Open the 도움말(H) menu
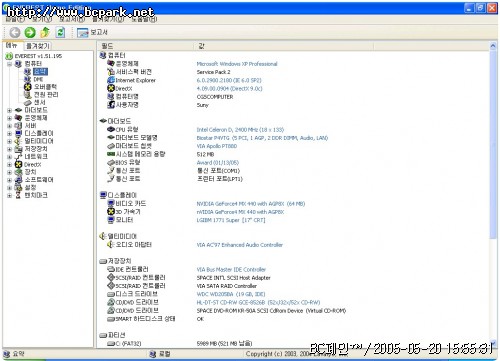 pos(144,19)
